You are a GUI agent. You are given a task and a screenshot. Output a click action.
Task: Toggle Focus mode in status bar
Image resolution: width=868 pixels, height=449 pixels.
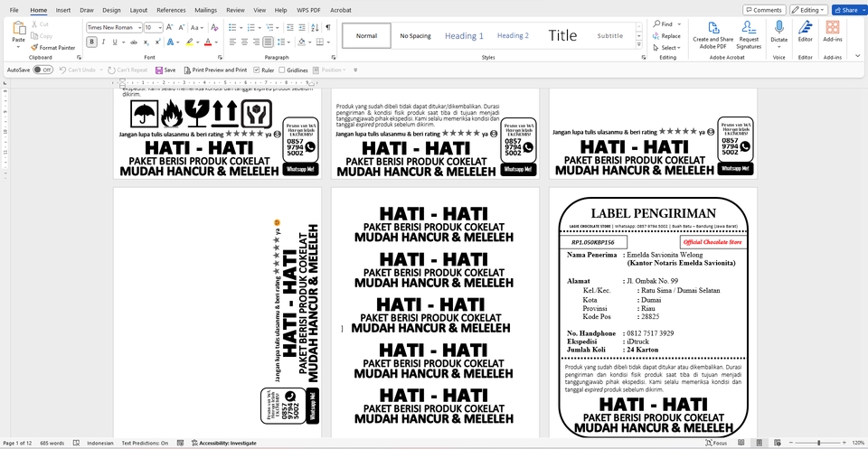(x=716, y=443)
